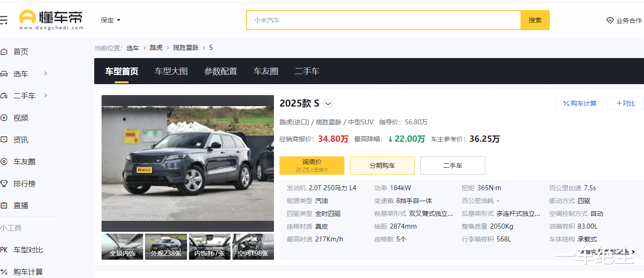Viewport: 644px width, 278px height.
Task: Click the 首页 home icon in the sidebar
Action: 4,52
